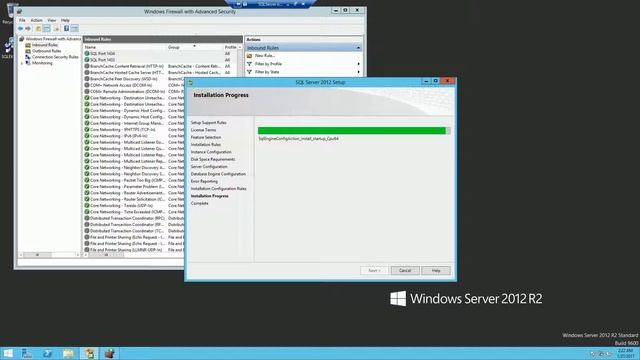This screenshot has width=640, height=360.
Task: Click Filter by Profile funnel icon
Action: [249, 64]
